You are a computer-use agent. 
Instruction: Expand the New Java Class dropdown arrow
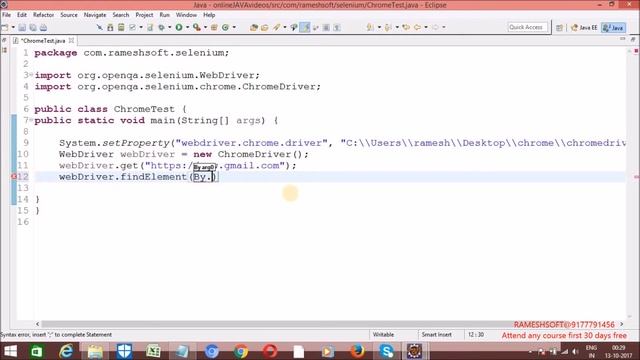(x=234, y=27)
